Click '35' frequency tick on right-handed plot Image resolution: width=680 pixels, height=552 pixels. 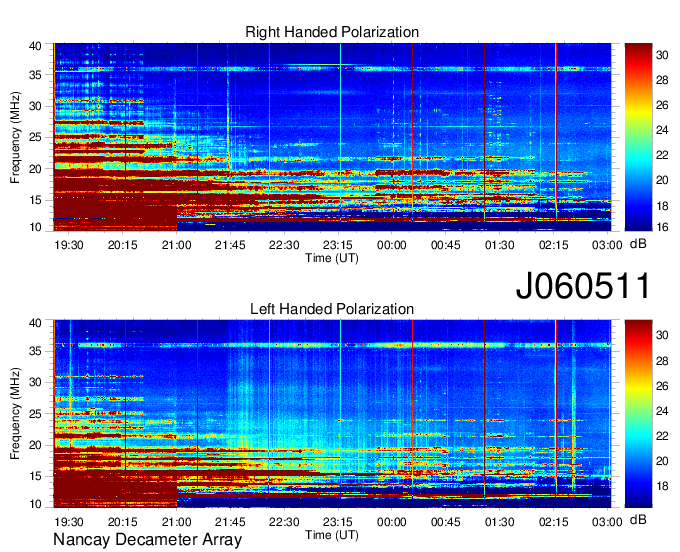pos(35,75)
